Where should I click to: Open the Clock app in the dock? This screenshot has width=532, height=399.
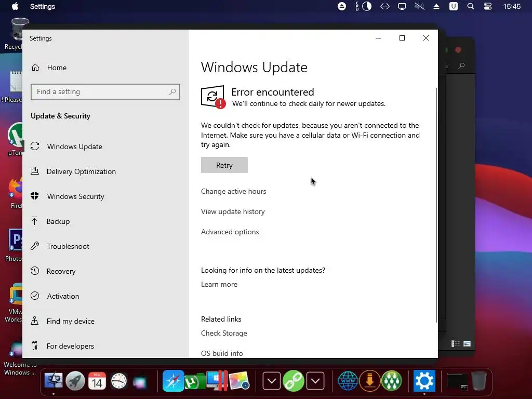pos(119,381)
